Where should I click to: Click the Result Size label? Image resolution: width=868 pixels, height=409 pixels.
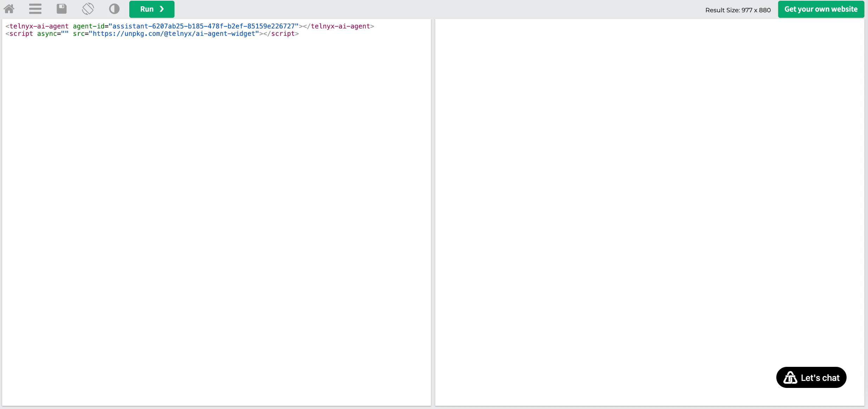(x=738, y=10)
